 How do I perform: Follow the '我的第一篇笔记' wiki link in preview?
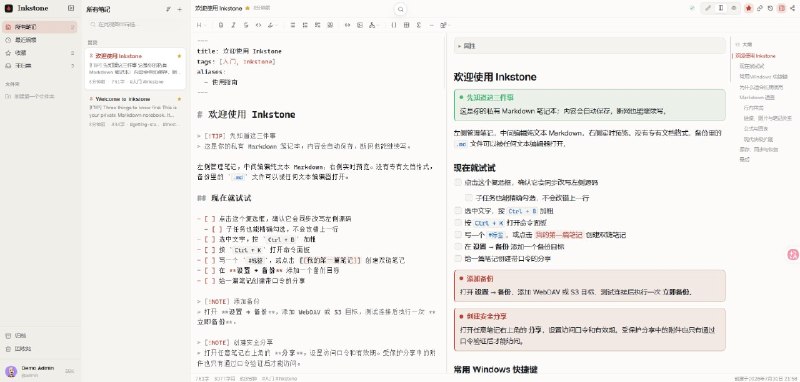pos(559,235)
